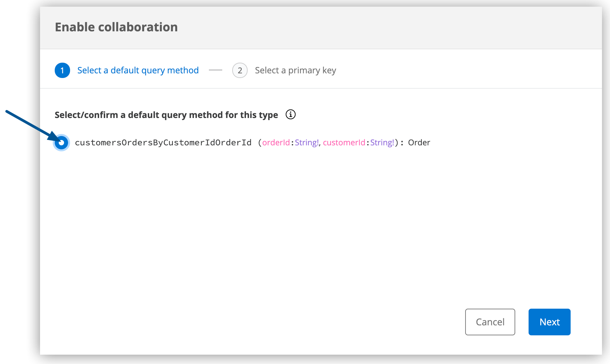Open the 'Select a default query method' step

138,70
